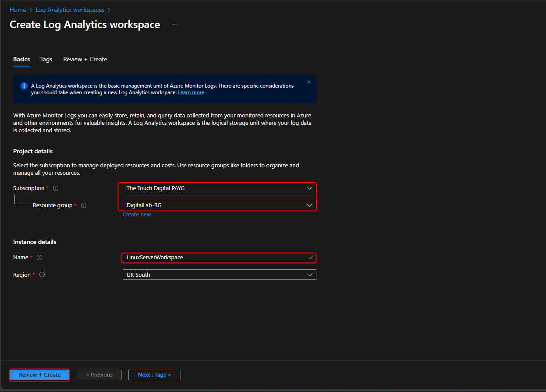
Task: Click Create new under Resource group
Action: (x=137, y=214)
